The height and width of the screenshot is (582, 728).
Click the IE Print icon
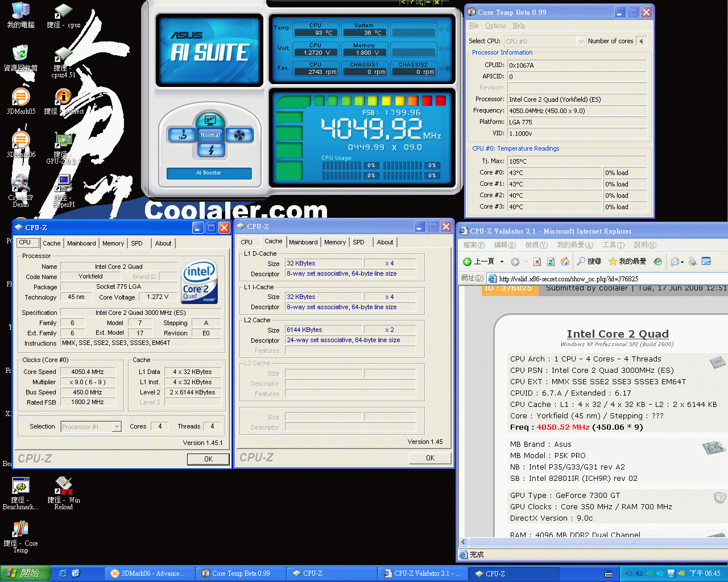tap(692, 261)
